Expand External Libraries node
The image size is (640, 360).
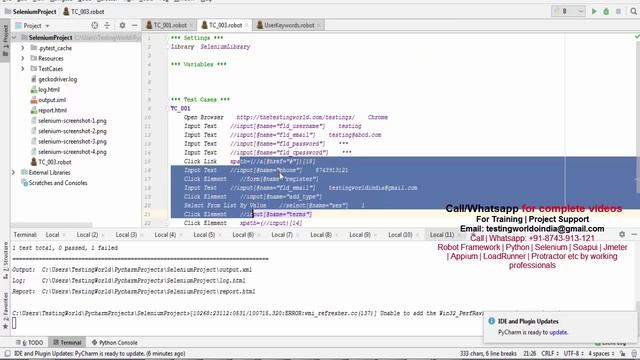(13, 173)
